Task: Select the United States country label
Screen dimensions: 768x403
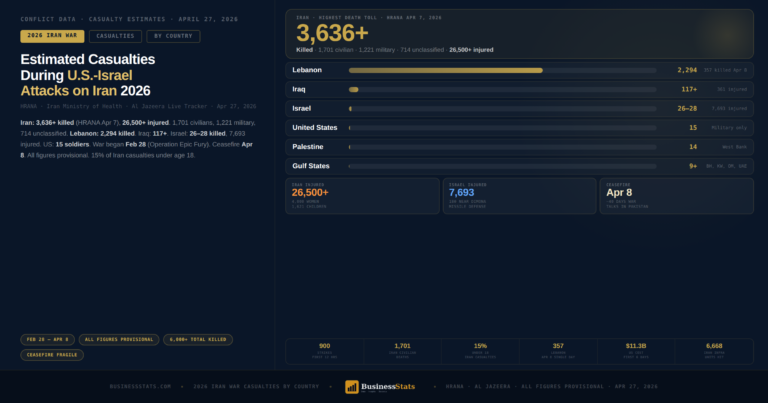Action: click(315, 127)
